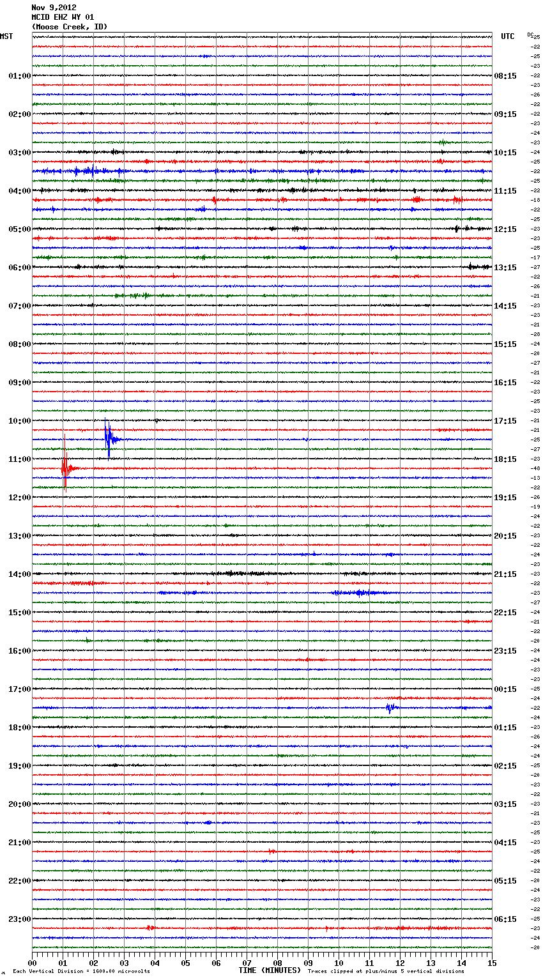Screen dimensions: 543x980
Task: Click the 03:00 MST row label
Action: (x=20, y=153)
